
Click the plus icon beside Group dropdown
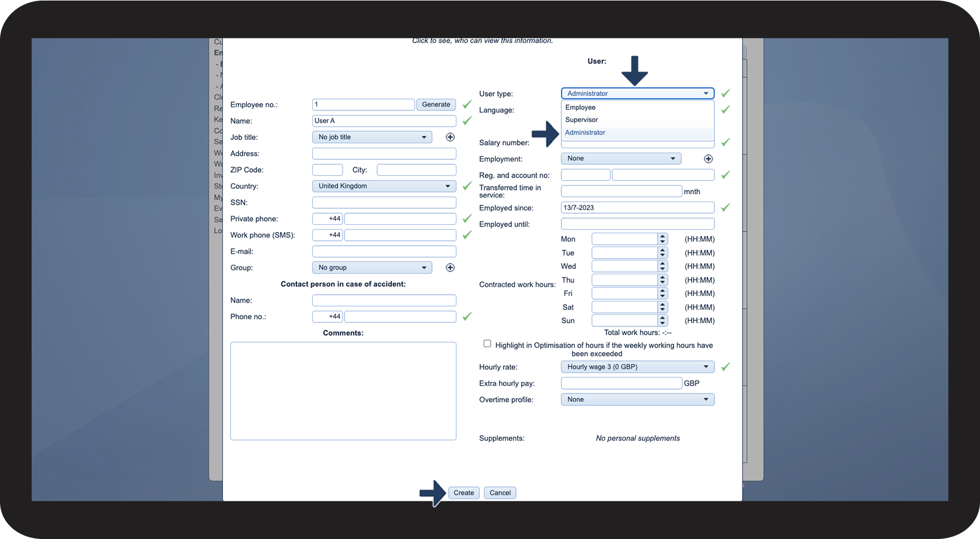450,268
